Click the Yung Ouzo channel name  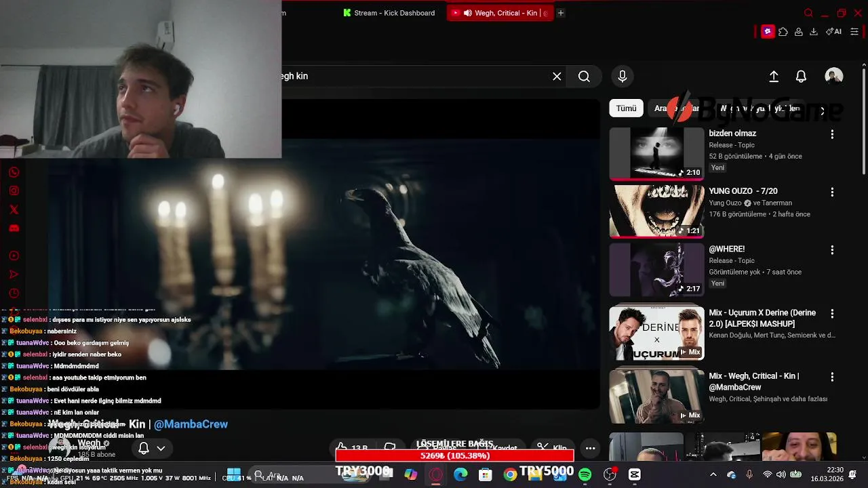725,203
